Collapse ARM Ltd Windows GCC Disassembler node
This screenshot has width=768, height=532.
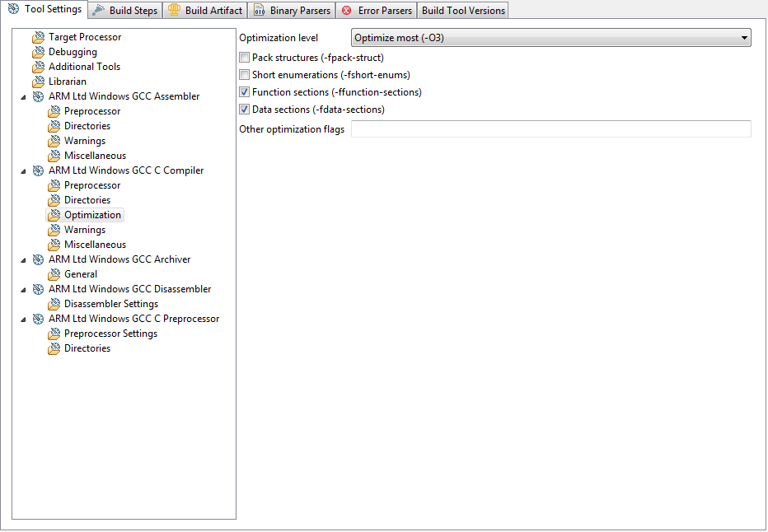(23, 290)
